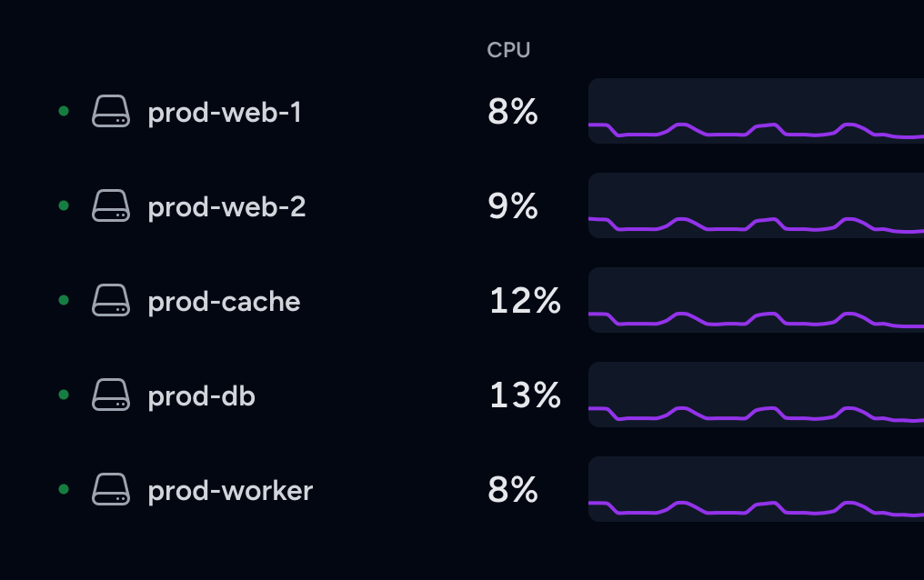Screen dimensions: 924x580
Task: Click the server icon beside prod-web-1
Action: pos(111,112)
